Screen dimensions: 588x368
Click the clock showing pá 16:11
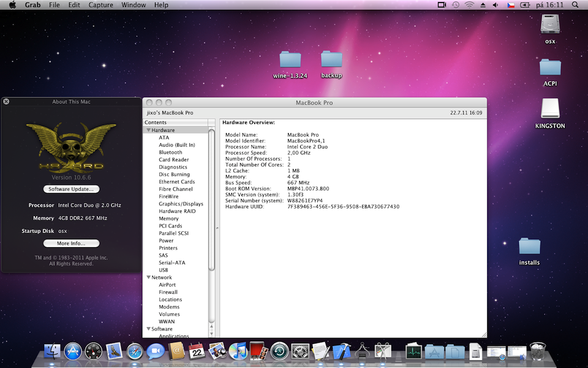click(x=550, y=5)
